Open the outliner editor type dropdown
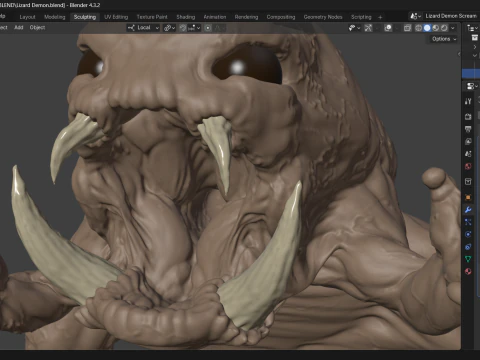 (472, 28)
